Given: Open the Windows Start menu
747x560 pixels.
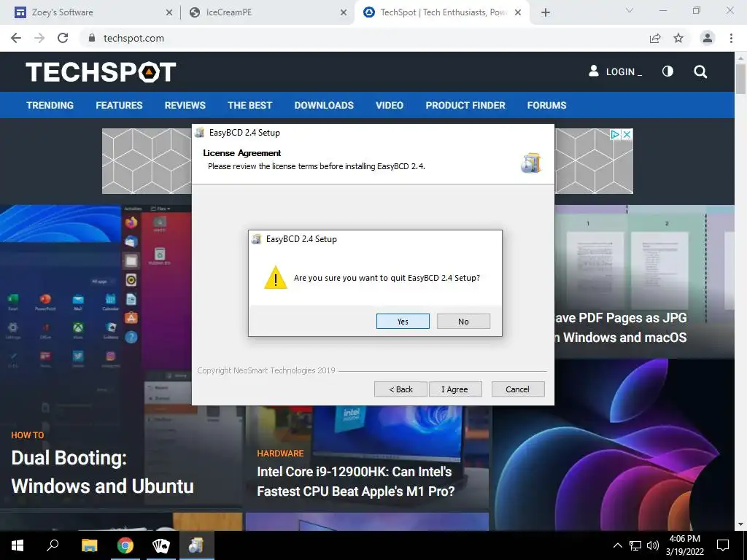Looking at the screenshot, I should click(x=18, y=545).
